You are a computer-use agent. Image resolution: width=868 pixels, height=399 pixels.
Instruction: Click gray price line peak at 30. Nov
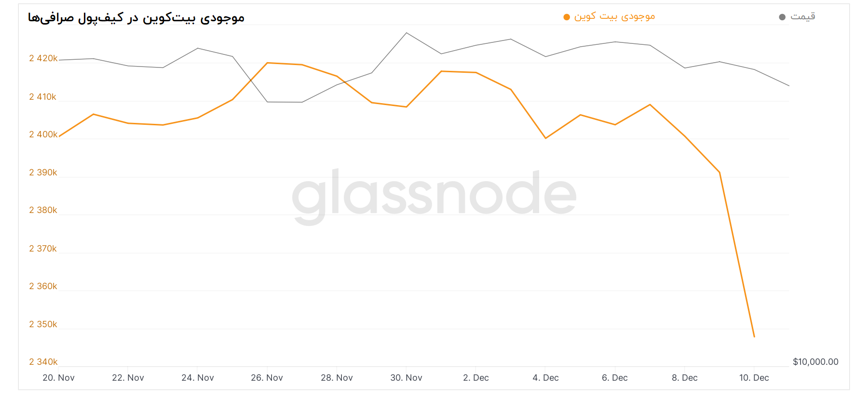[407, 33]
